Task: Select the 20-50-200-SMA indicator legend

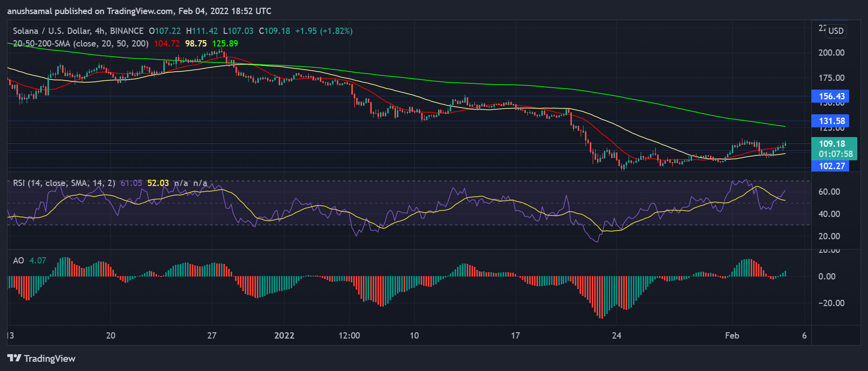Action: 80,44
